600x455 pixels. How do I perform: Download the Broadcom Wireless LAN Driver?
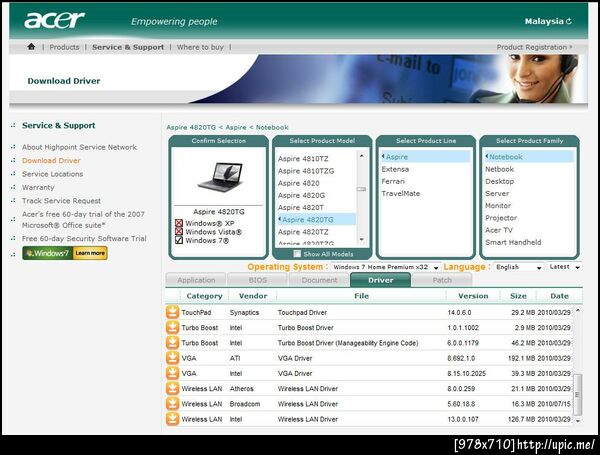[173, 404]
